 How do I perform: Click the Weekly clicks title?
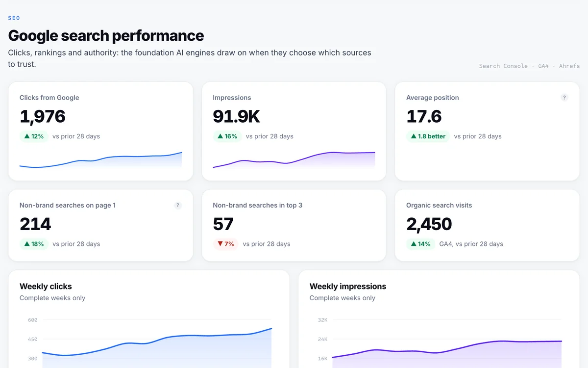(x=46, y=287)
